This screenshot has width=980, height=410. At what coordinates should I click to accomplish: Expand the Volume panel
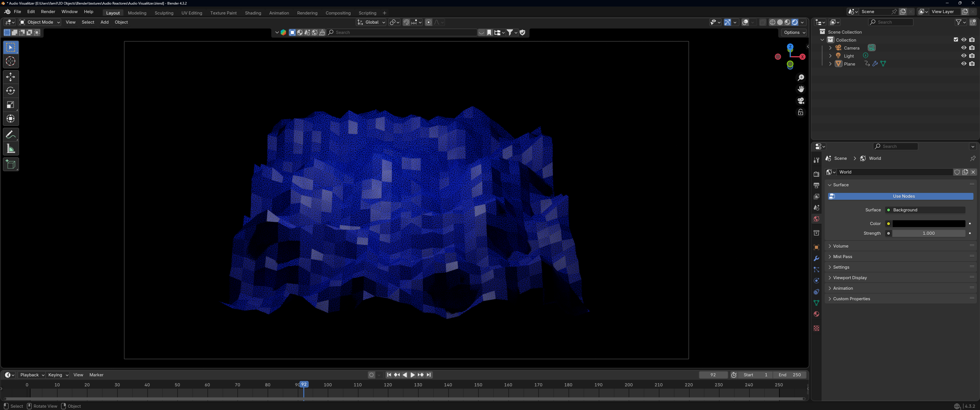(x=840, y=246)
